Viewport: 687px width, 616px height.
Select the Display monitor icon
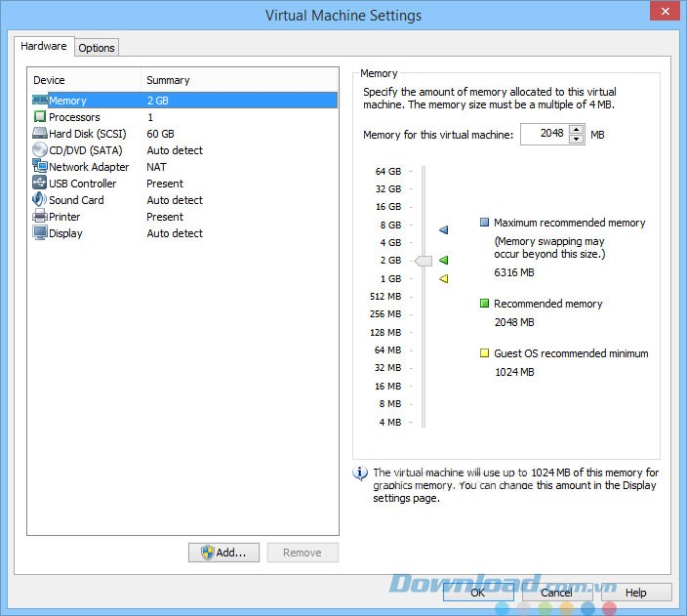pos(40,233)
